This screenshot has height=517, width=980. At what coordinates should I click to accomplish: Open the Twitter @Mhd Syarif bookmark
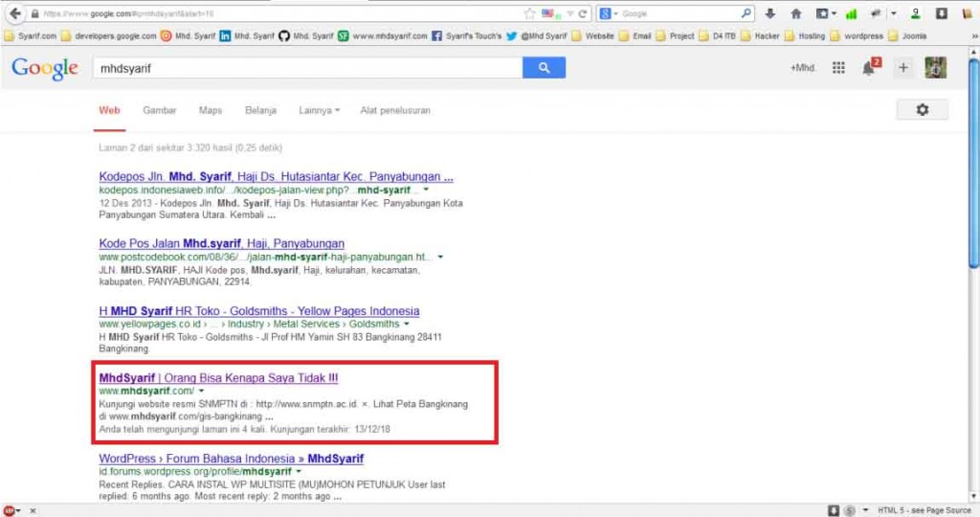pos(536,36)
